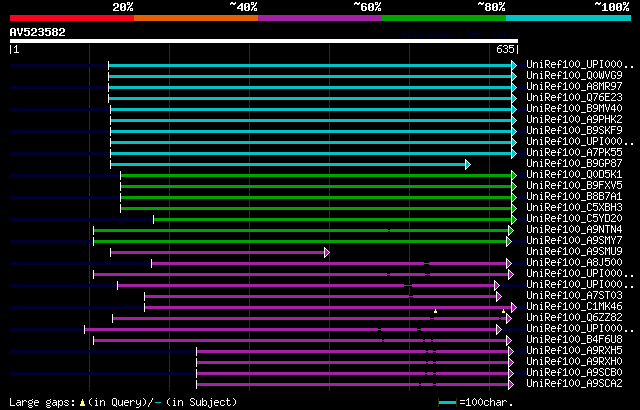Image resolution: width=640 pixels, height=410 pixels.
Task: Click the green ~80% identity legend segment
Action: (444, 18)
